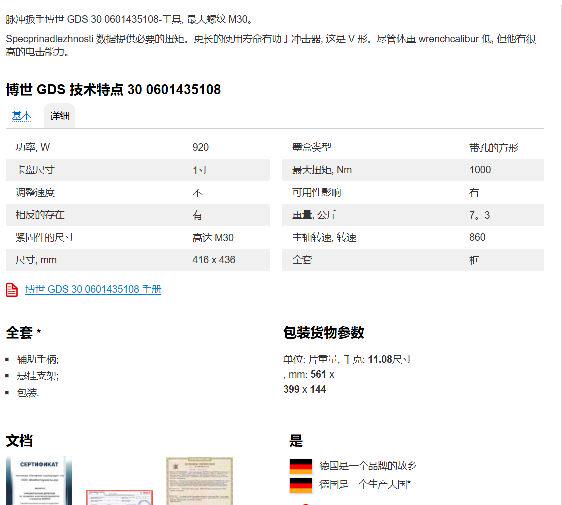The width and height of the screenshot is (562, 505).
Task: Click the lower German flag icon
Action: (301, 485)
